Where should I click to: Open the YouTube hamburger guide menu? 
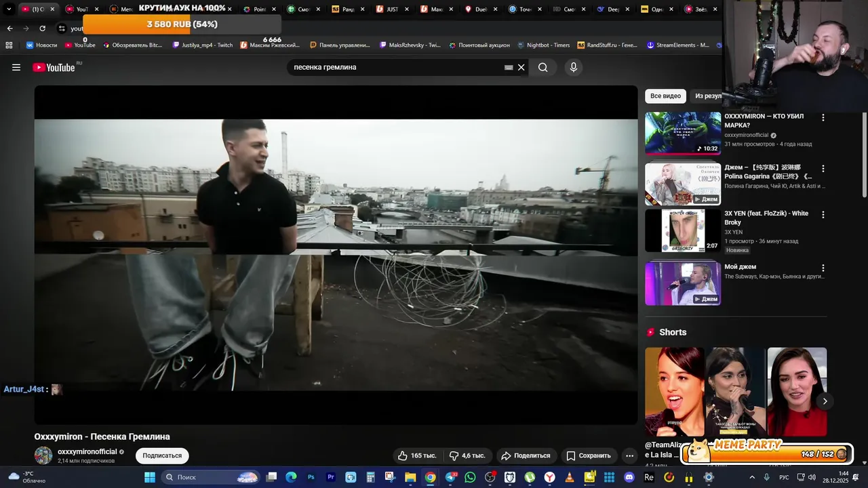point(16,67)
